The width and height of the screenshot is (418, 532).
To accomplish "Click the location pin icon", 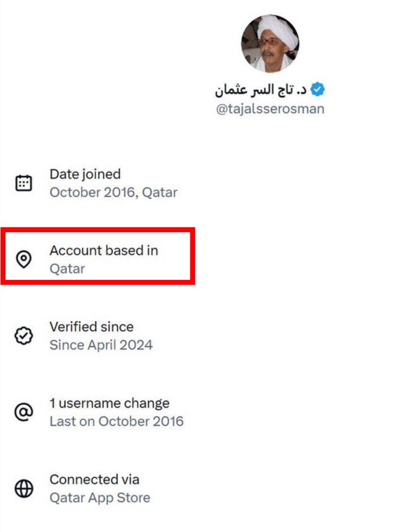I will (x=24, y=259).
